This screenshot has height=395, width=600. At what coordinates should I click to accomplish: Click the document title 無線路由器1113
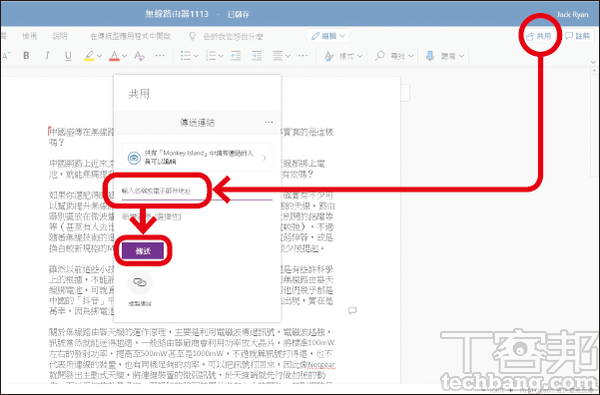pos(177,14)
